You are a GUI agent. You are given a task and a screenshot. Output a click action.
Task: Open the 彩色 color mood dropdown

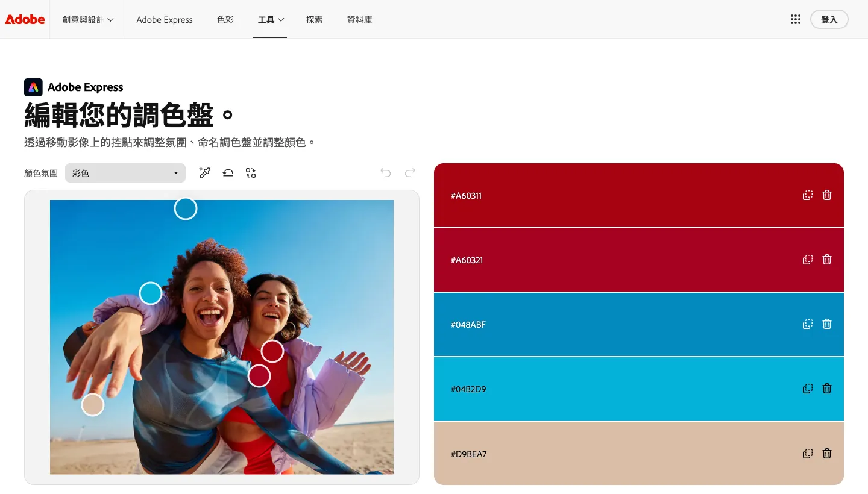(125, 173)
